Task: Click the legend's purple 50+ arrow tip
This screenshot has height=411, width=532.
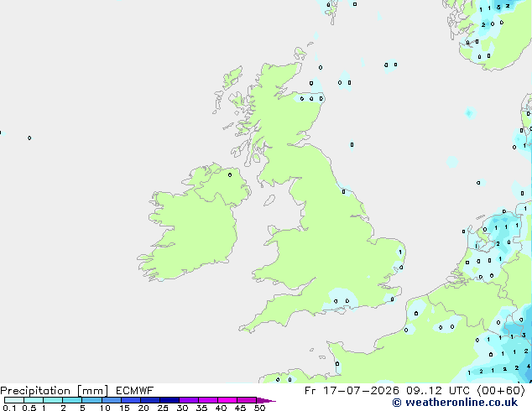Action: click(266, 400)
